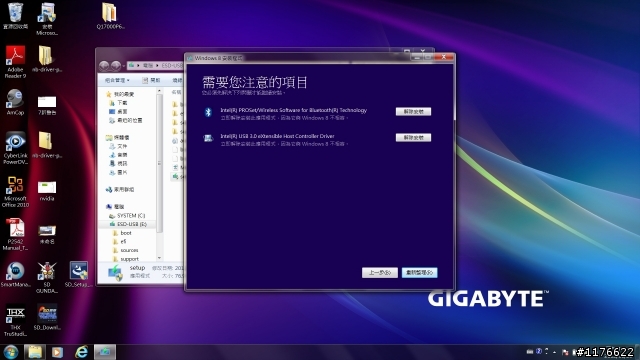Open the Recycle Bin on the desktop

point(16,16)
